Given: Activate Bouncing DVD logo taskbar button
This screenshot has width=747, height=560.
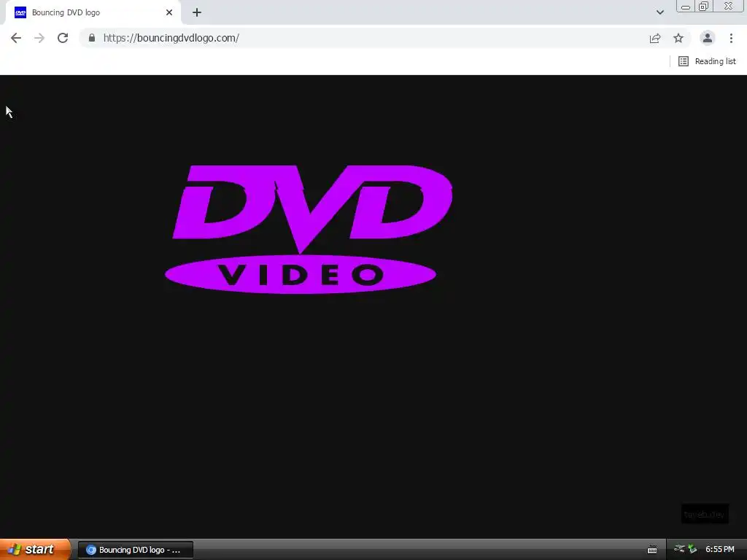Looking at the screenshot, I should pyautogui.click(x=136, y=550).
